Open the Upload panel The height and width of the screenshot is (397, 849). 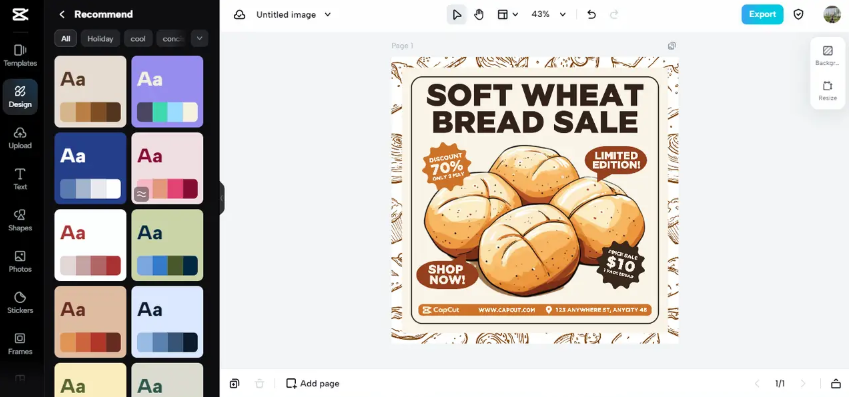click(20, 138)
